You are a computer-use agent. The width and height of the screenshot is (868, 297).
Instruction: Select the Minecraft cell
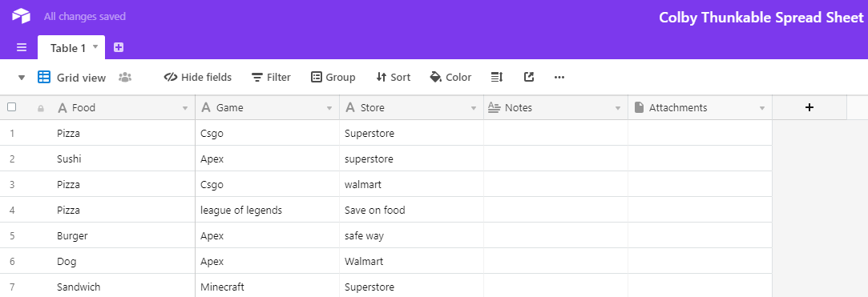click(268, 287)
